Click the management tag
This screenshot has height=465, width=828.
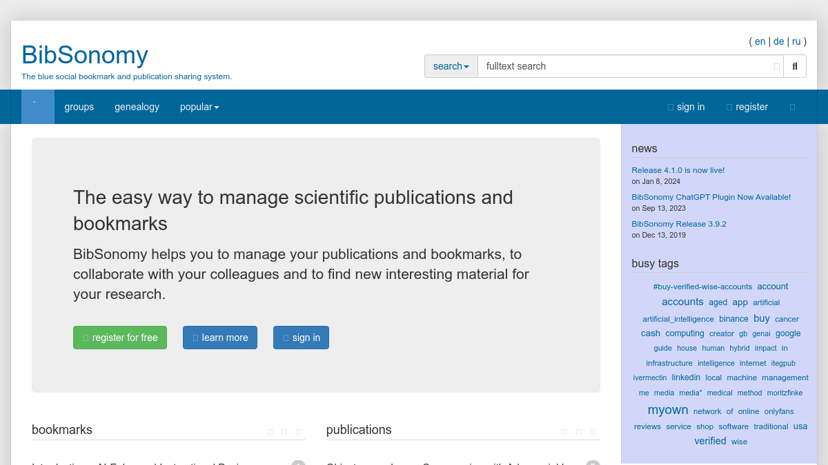pyautogui.click(x=785, y=378)
